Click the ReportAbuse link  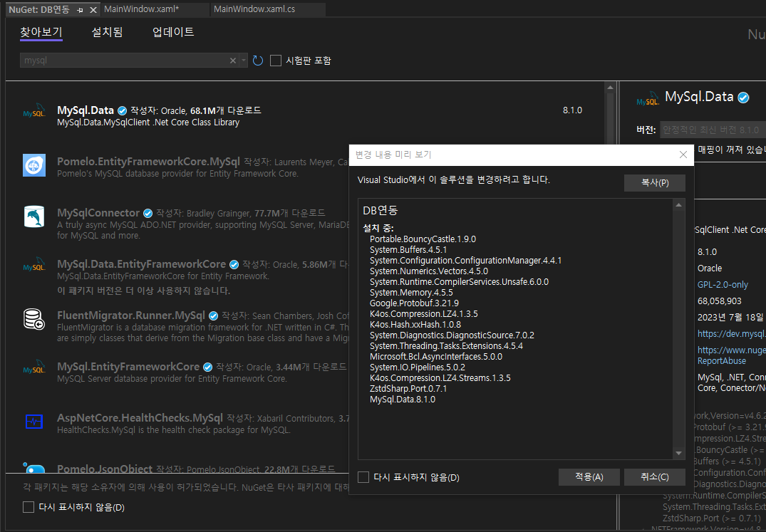coord(722,361)
